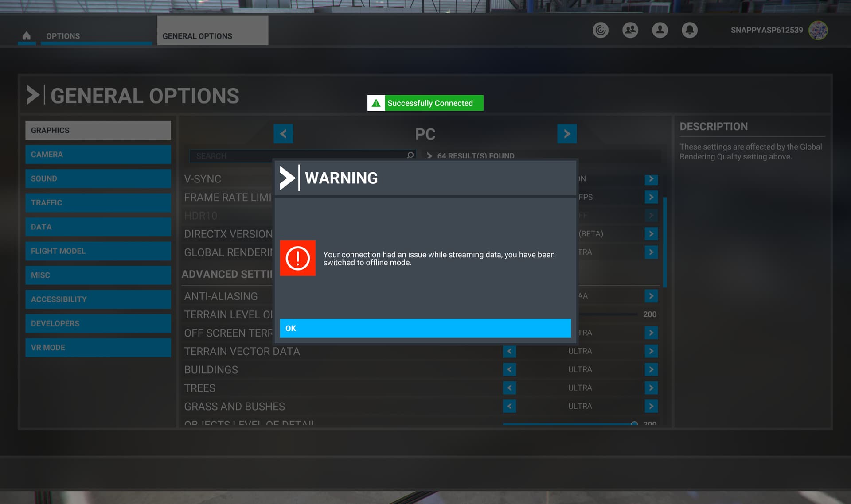Viewport: 851px width, 504px height.
Task: Click the red warning exclamation icon
Action: click(x=297, y=258)
